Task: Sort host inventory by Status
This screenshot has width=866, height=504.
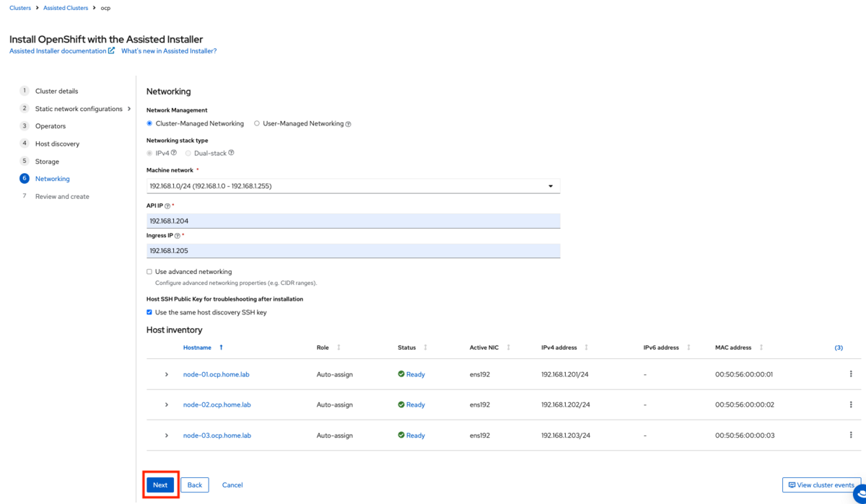Action: 425,348
